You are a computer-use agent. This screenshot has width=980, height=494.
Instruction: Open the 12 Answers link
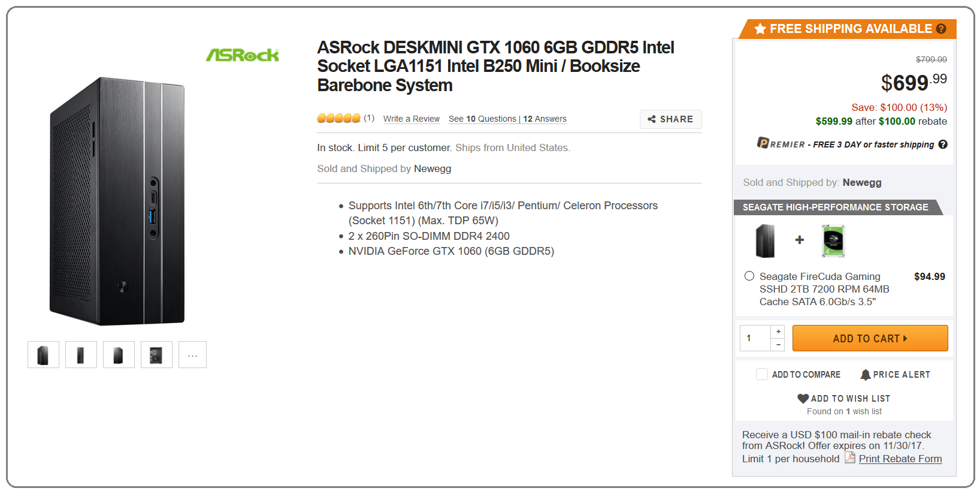click(x=545, y=119)
